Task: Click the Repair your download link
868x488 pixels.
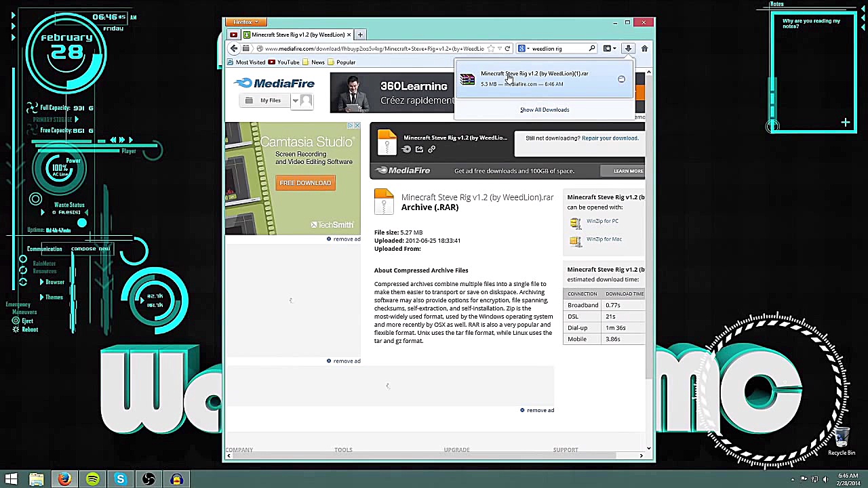Action: (x=610, y=138)
